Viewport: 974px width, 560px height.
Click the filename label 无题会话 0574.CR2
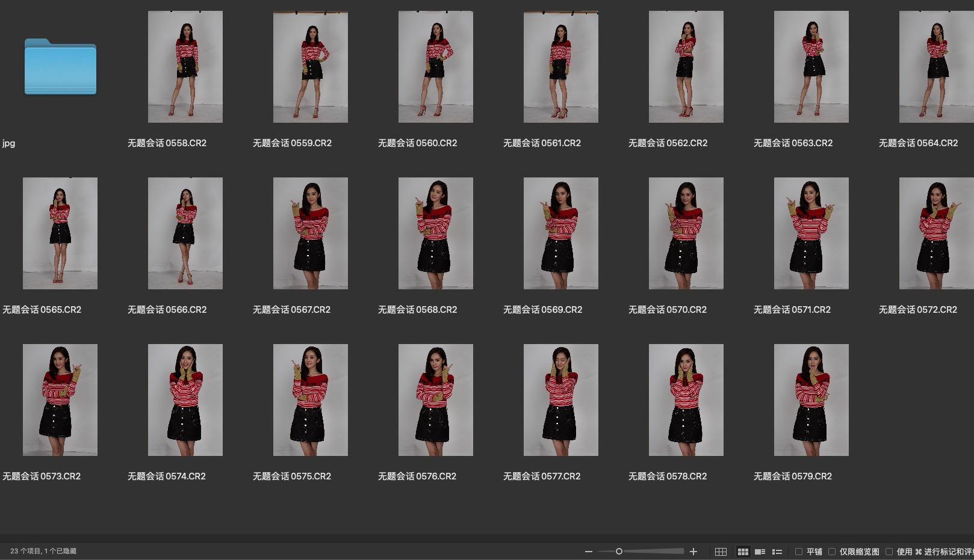pos(167,476)
